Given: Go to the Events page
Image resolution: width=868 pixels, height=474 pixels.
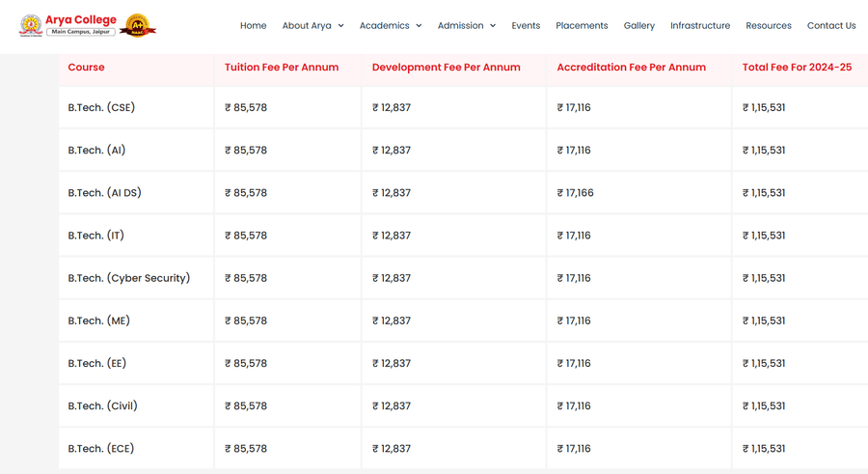Looking at the screenshot, I should pyautogui.click(x=526, y=26).
